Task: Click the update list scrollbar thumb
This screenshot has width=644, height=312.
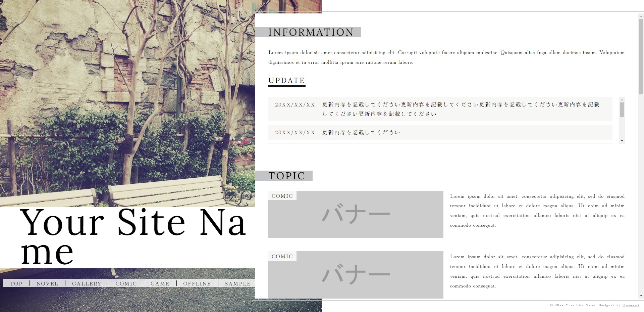Action: 622,109
